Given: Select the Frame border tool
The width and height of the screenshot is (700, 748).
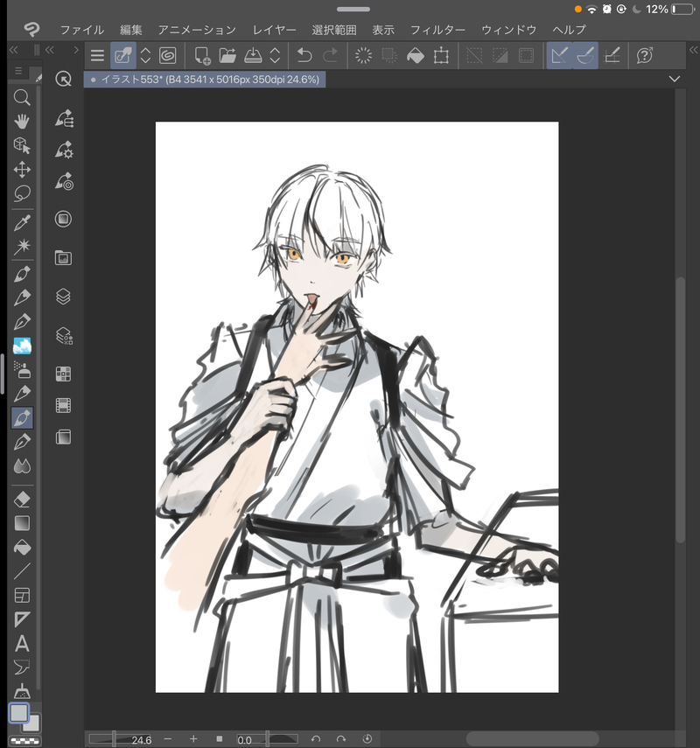Looking at the screenshot, I should (x=22, y=596).
